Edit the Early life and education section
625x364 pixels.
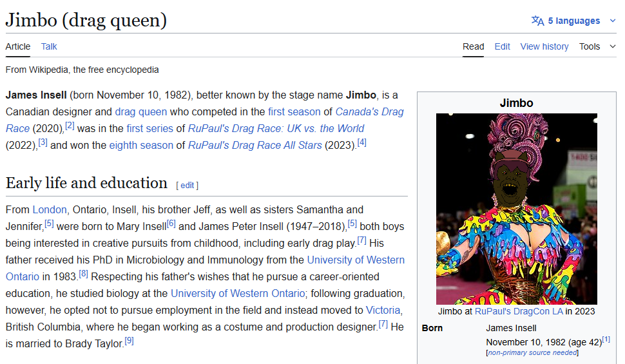tap(187, 185)
